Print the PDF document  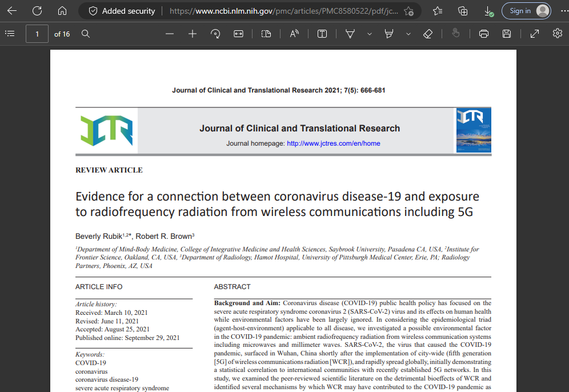483,34
